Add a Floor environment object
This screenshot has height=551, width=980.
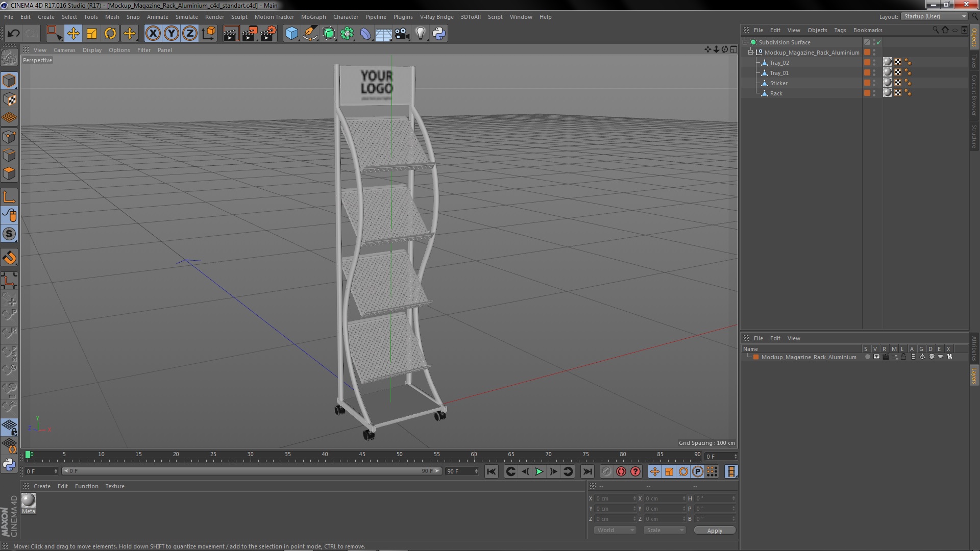point(384,34)
